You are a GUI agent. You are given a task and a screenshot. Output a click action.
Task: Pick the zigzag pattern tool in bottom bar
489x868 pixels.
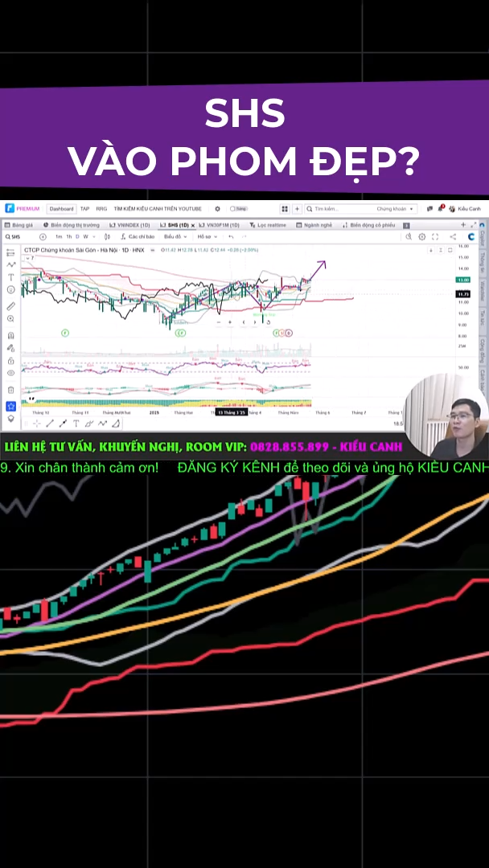coord(102,424)
